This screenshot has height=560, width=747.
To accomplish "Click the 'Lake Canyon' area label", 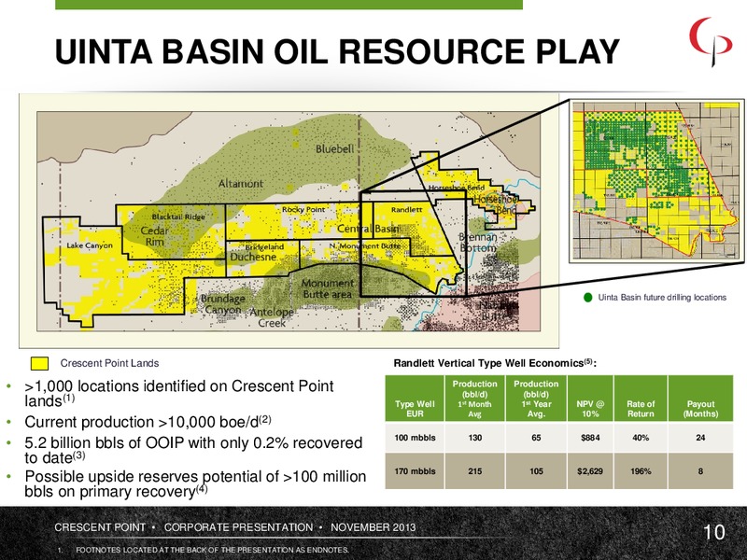I will click(90, 245).
